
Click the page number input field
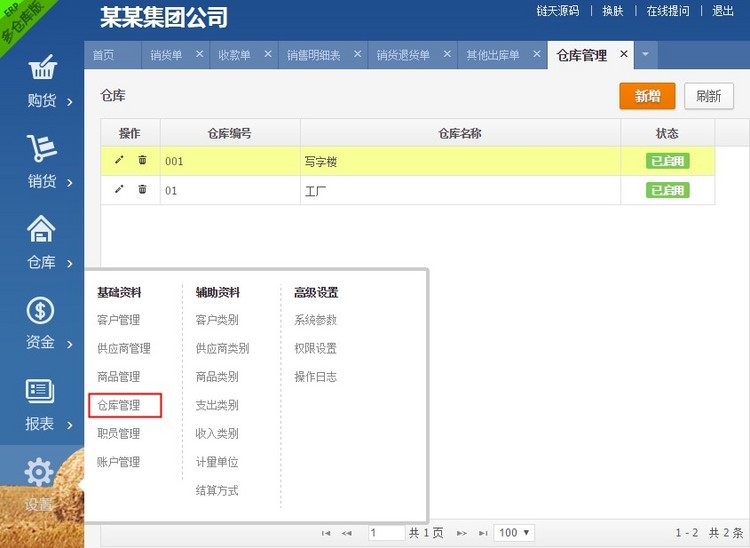tap(386, 533)
